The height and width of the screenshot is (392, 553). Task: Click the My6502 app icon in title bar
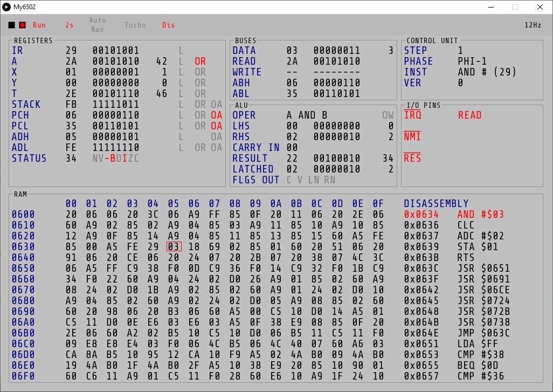coord(6,7)
